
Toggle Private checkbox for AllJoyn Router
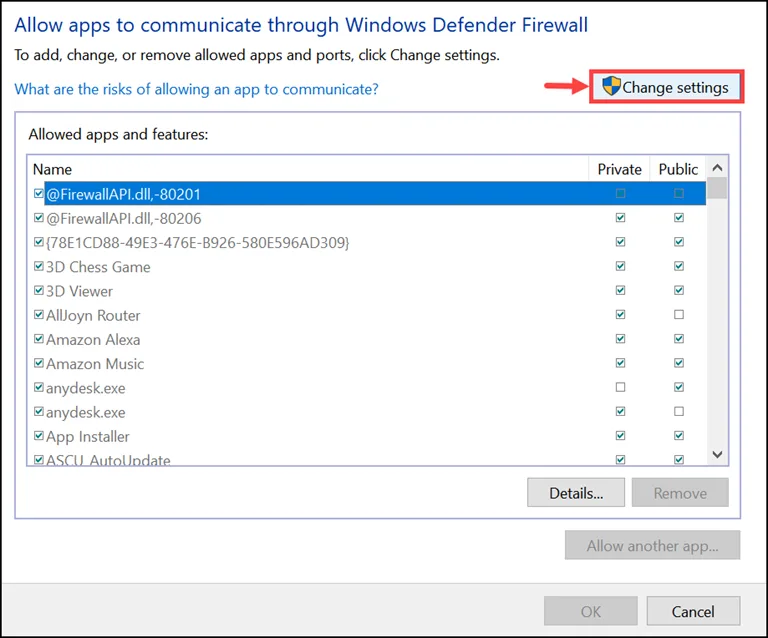(x=621, y=314)
